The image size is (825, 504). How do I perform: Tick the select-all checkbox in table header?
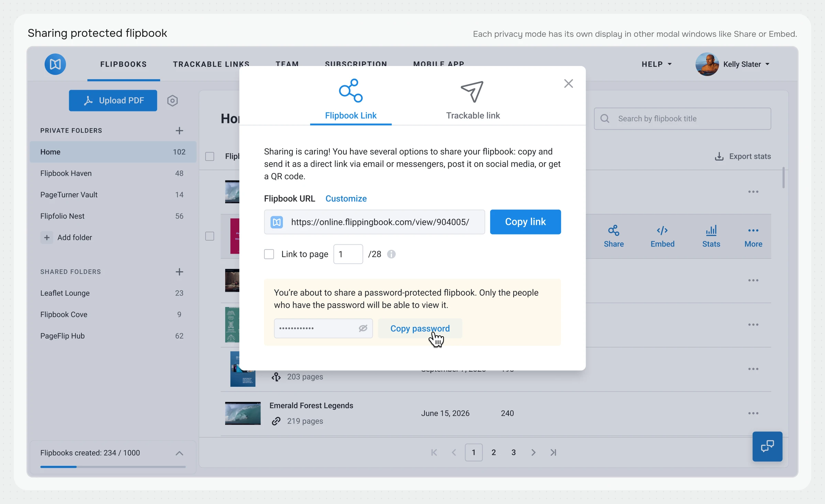click(210, 156)
